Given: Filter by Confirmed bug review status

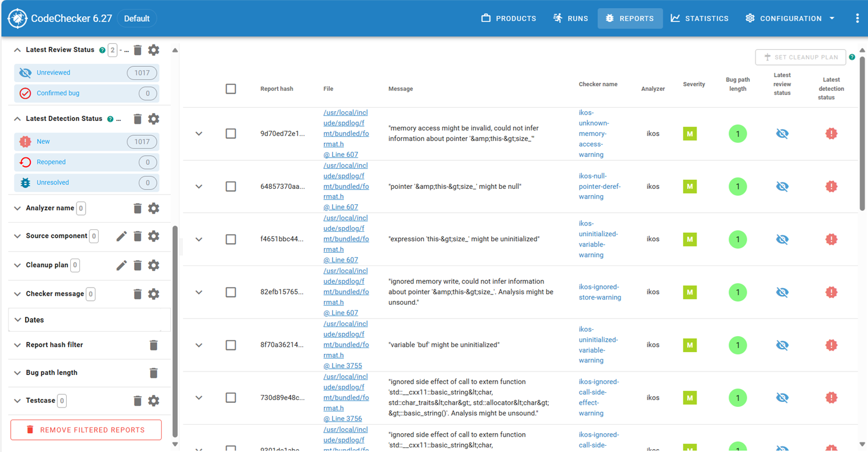Looking at the screenshot, I should (87, 94).
